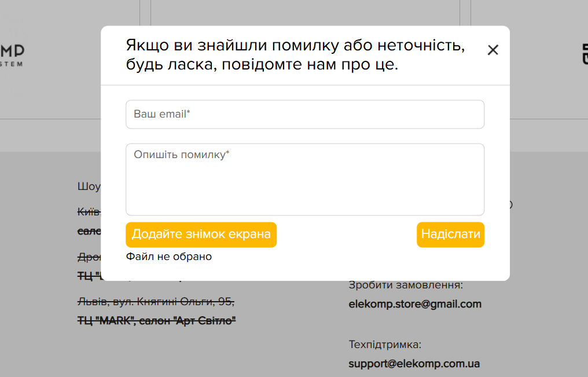This screenshot has height=377, width=588.
Task: Click the 'Зробити замовлення:' label
Action: pos(406,285)
